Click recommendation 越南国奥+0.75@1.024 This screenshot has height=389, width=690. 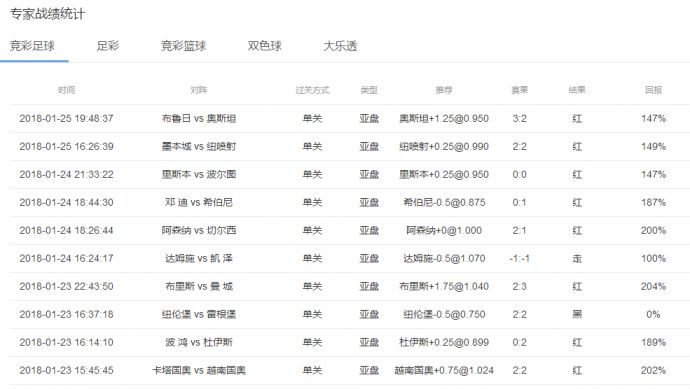[444, 371]
